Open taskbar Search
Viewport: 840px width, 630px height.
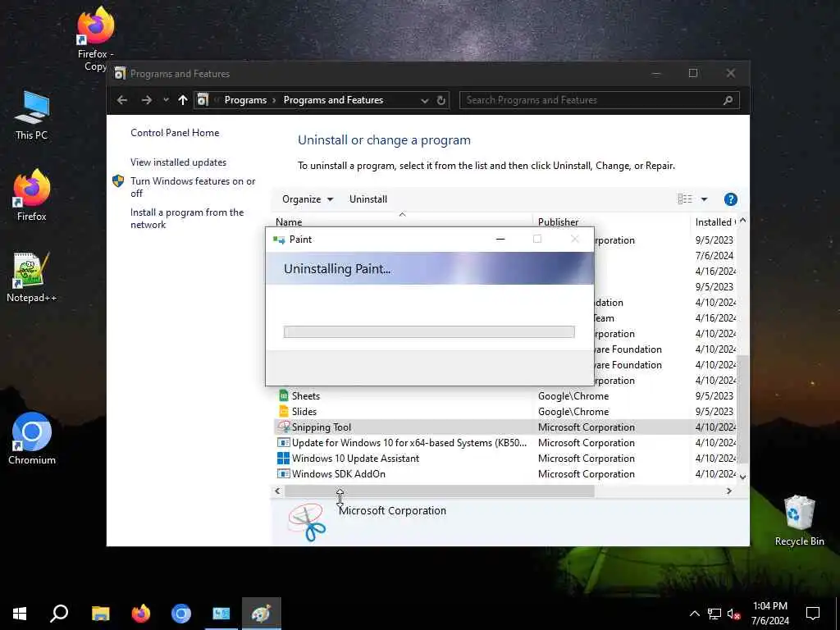pos(59,614)
